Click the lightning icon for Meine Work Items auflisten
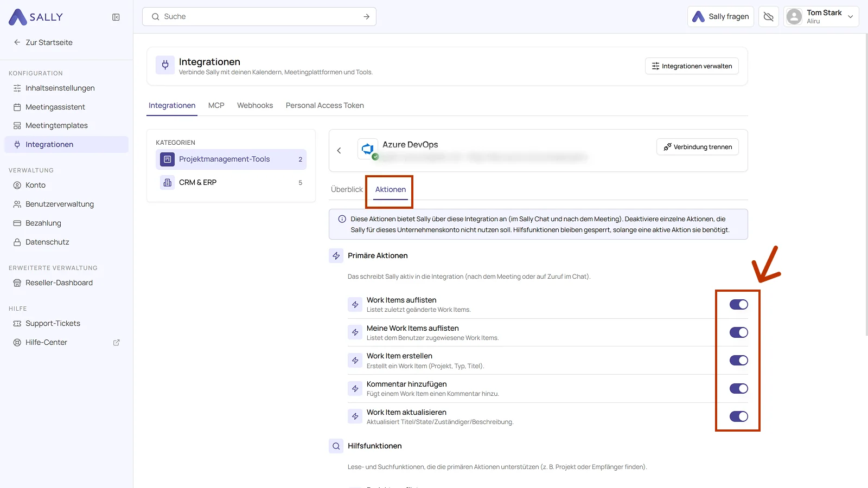Screen dimensions: 868x488 [x=355, y=332]
